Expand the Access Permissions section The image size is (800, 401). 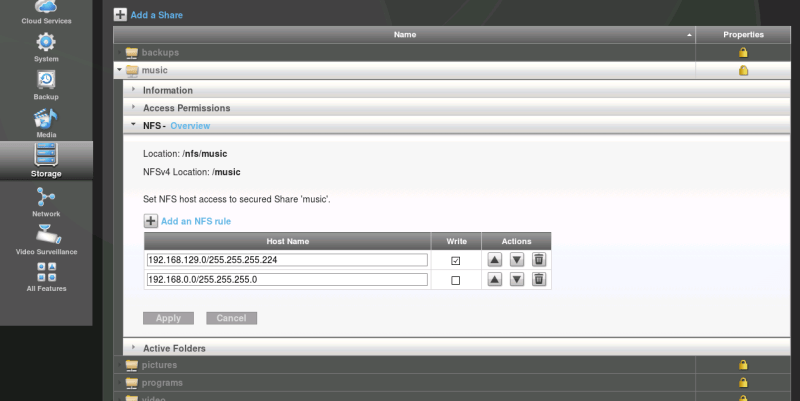pos(186,108)
